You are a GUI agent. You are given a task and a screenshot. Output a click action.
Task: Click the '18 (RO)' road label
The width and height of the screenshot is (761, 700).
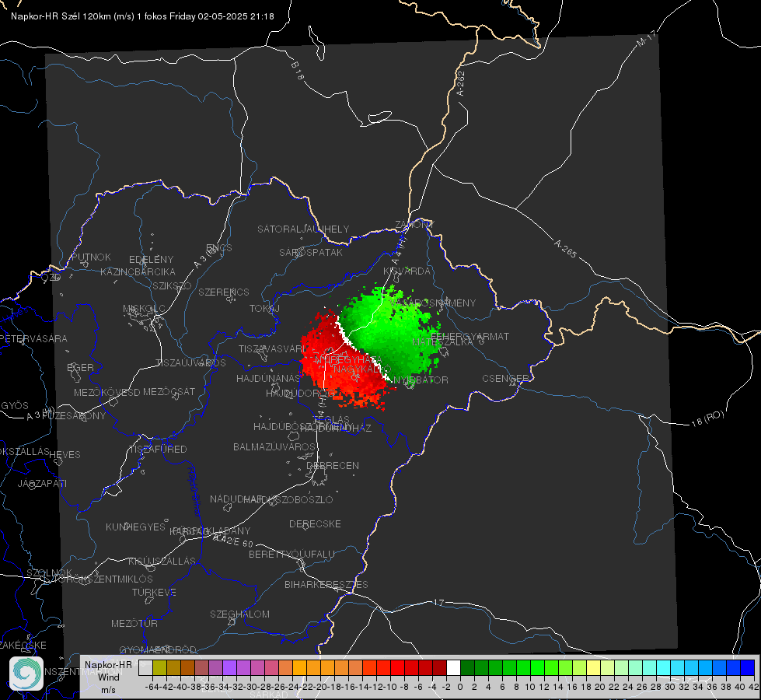tap(707, 418)
